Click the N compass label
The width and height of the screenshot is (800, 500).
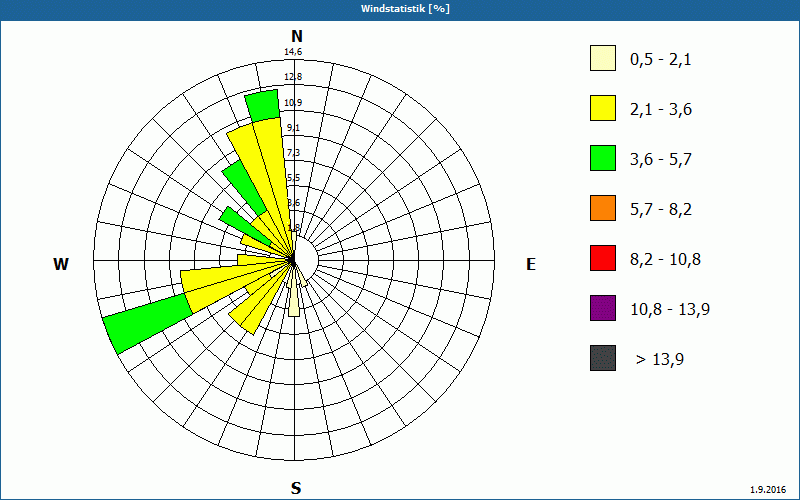point(296,36)
